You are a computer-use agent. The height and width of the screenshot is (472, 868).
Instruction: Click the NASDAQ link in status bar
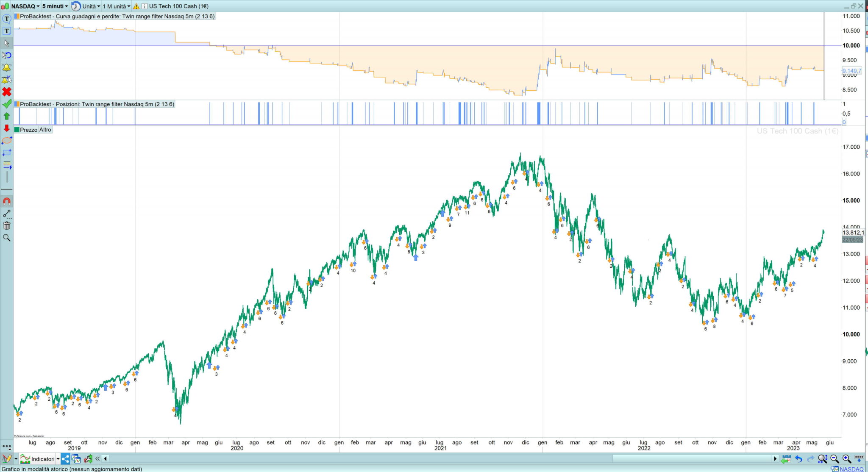click(x=851, y=469)
